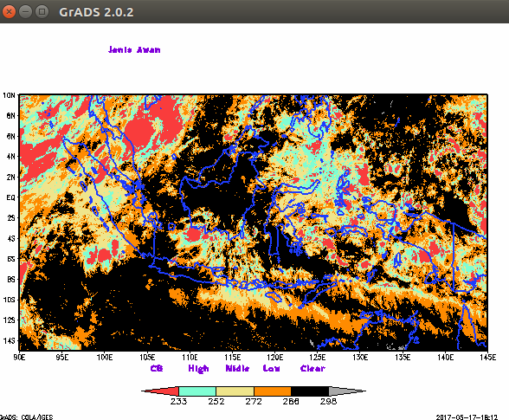Click the 10S latitude label
Screen dimensions: 509x420
point(9,300)
